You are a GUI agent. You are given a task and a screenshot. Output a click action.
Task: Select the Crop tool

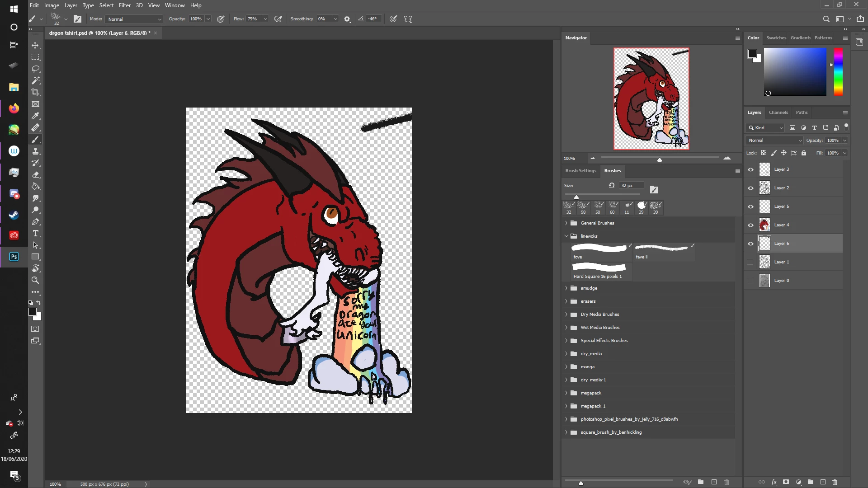(x=35, y=92)
